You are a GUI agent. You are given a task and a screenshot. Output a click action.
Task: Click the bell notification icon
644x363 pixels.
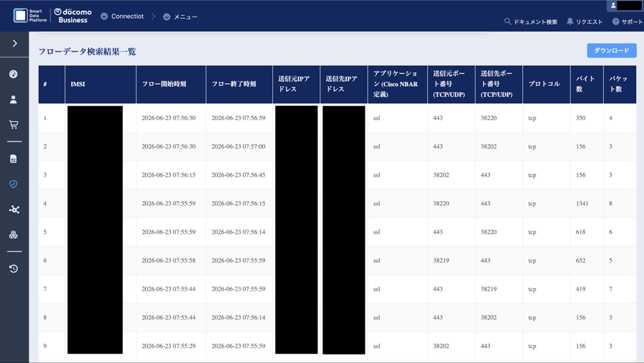click(570, 22)
